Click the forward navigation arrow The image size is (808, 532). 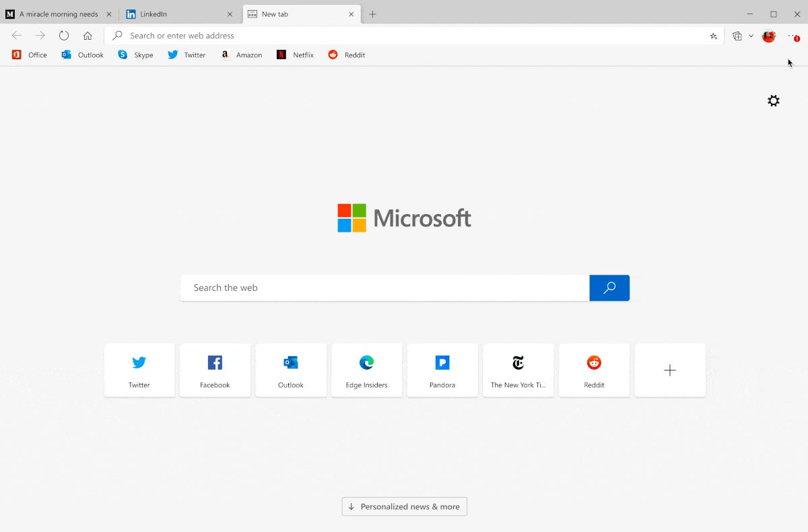point(40,36)
